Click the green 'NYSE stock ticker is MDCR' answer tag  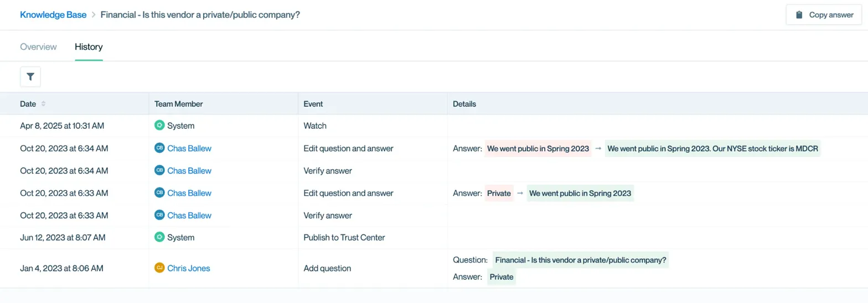coord(712,148)
